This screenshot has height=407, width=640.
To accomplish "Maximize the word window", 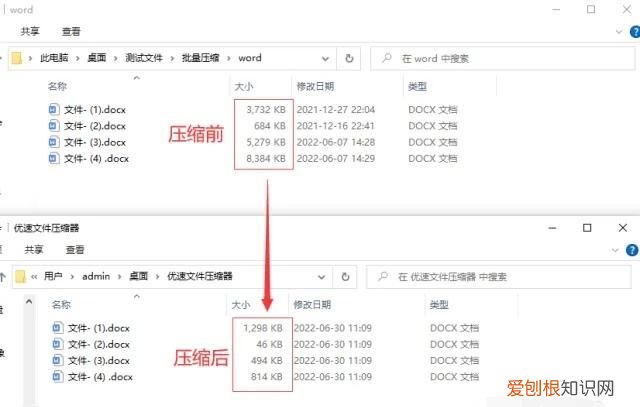I will 591,9.
